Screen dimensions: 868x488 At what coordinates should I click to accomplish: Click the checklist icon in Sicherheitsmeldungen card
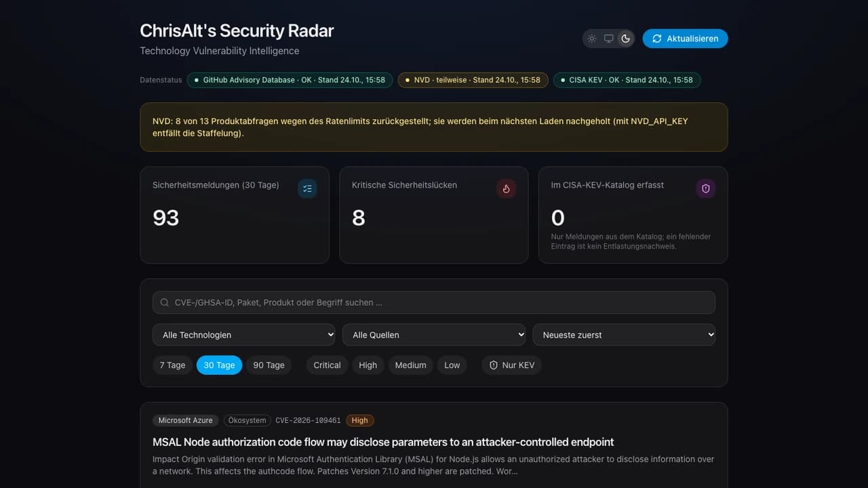click(x=307, y=188)
